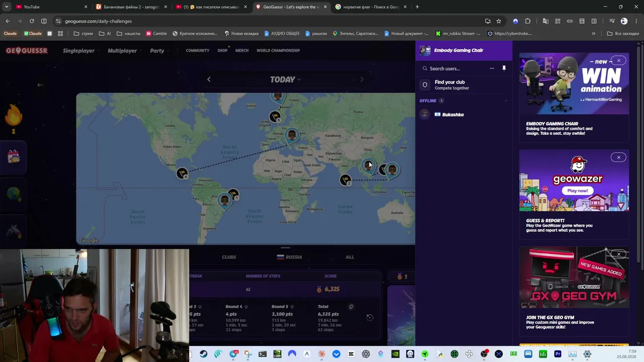This screenshot has width=644, height=362.
Task: Open the АУДИО ОБЩЕЕ bookmark
Action: point(282,34)
